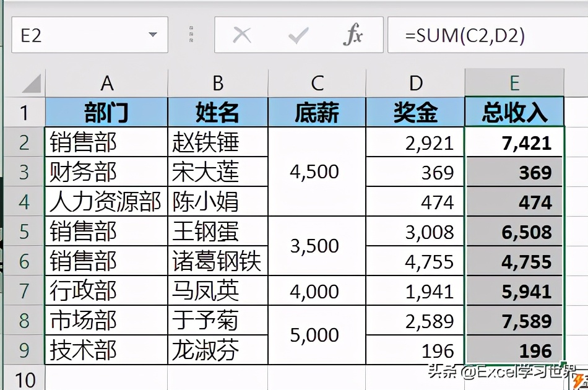Image resolution: width=588 pixels, height=390 pixels.
Task: Select row 10 header
Action: 24,379
